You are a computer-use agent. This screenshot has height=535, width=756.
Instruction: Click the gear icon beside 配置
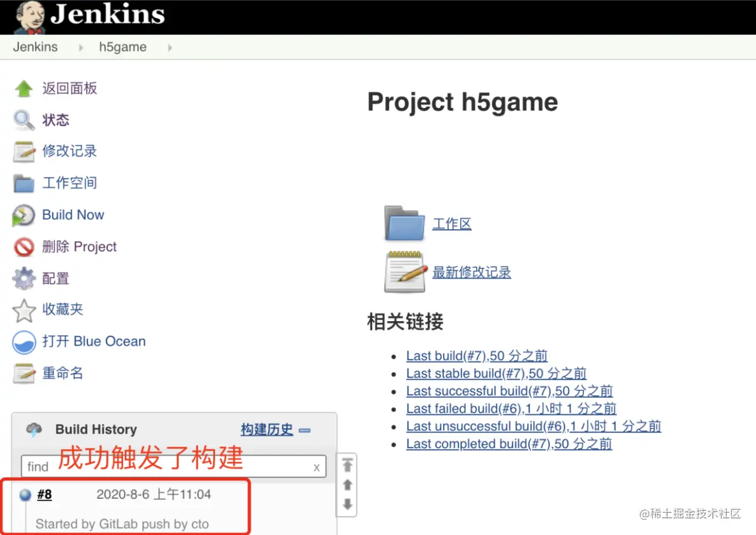tap(23, 279)
